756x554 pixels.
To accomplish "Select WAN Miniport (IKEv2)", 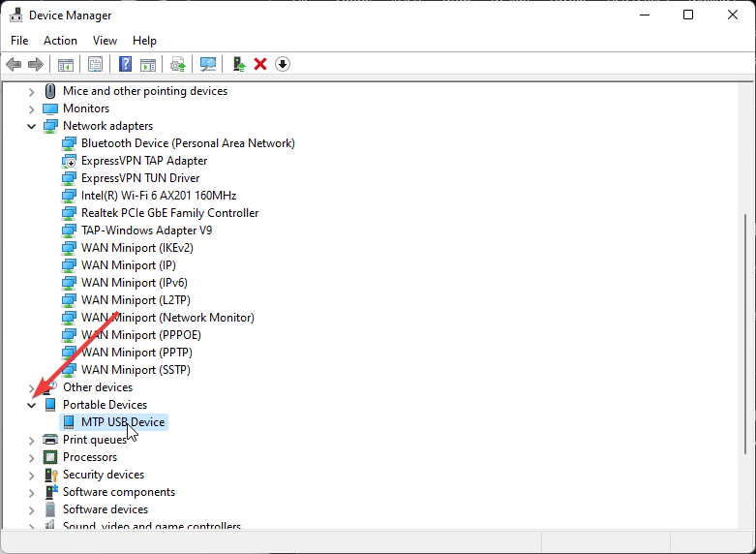I will tap(137, 248).
